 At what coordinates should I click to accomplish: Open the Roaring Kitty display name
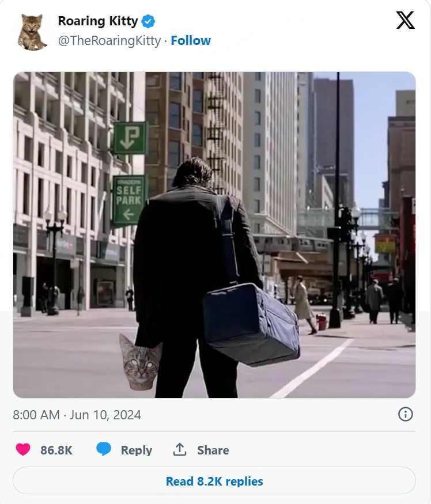(98, 21)
